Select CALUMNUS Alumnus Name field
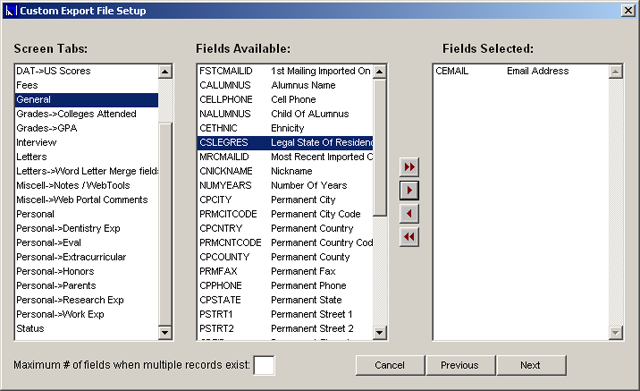 coord(285,85)
